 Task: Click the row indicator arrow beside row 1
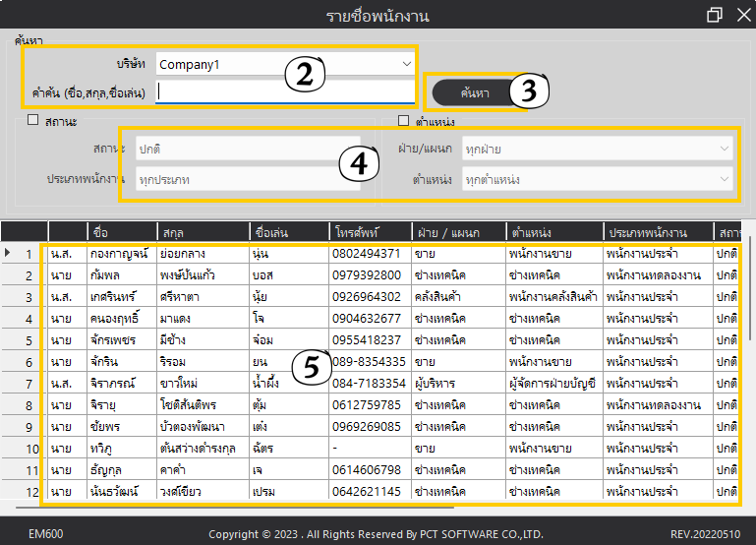point(9,253)
